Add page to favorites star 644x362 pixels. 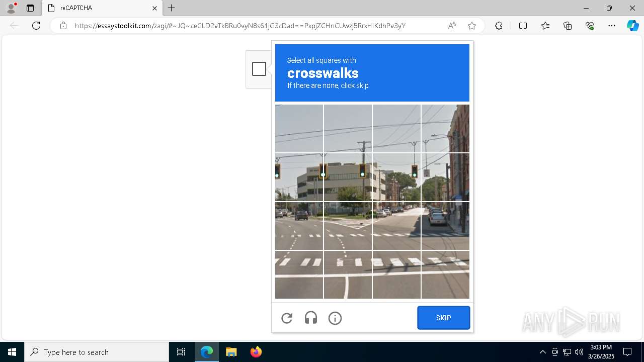coord(472,26)
